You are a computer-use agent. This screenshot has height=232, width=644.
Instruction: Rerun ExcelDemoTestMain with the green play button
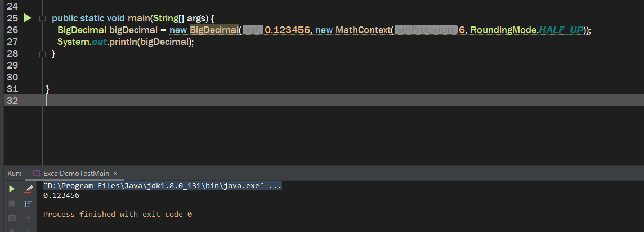click(12, 189)
